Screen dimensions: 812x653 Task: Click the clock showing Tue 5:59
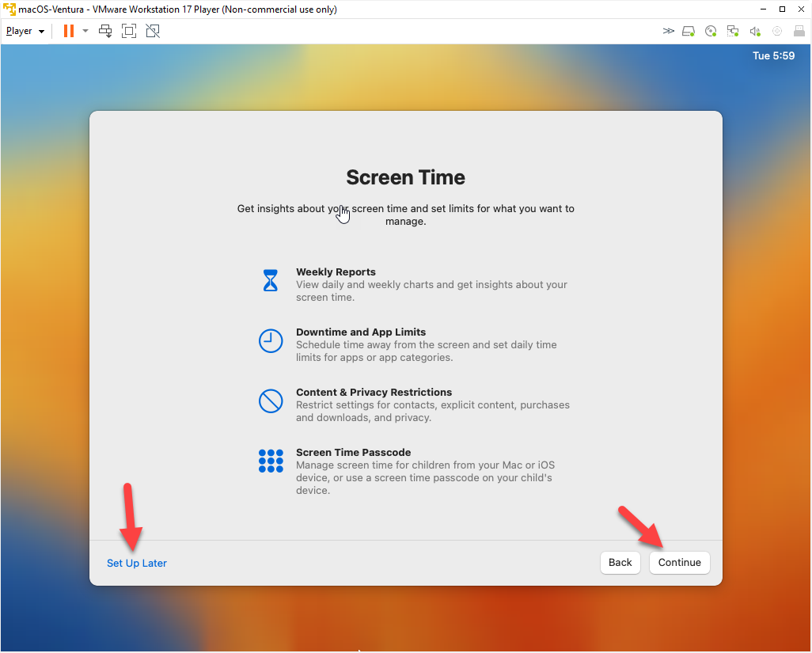(x=773, y=56)
